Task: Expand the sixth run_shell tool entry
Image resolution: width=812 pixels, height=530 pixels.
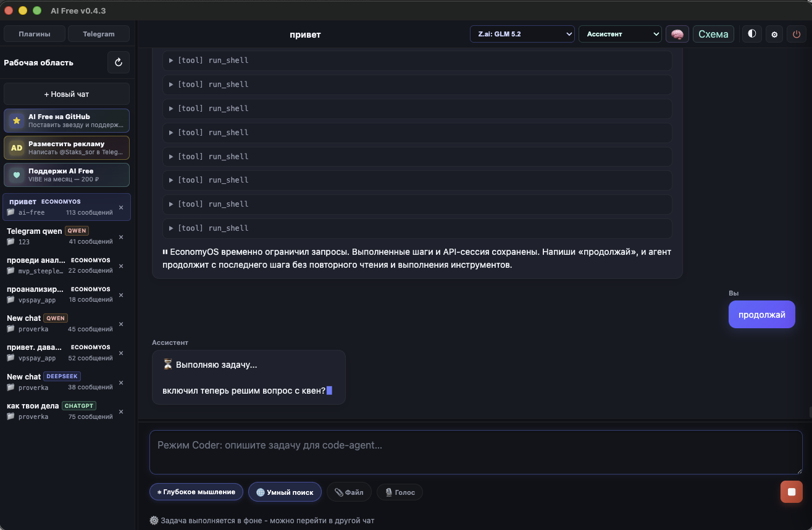Action: click(417, 180)
